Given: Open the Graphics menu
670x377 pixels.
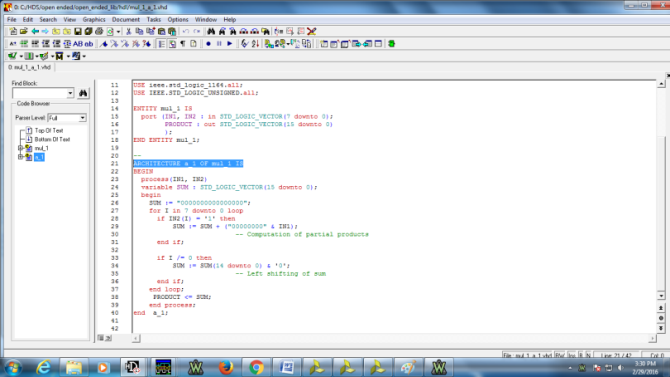Looking at the screenshot, I should pyautogui.click(x=94, y=20).
